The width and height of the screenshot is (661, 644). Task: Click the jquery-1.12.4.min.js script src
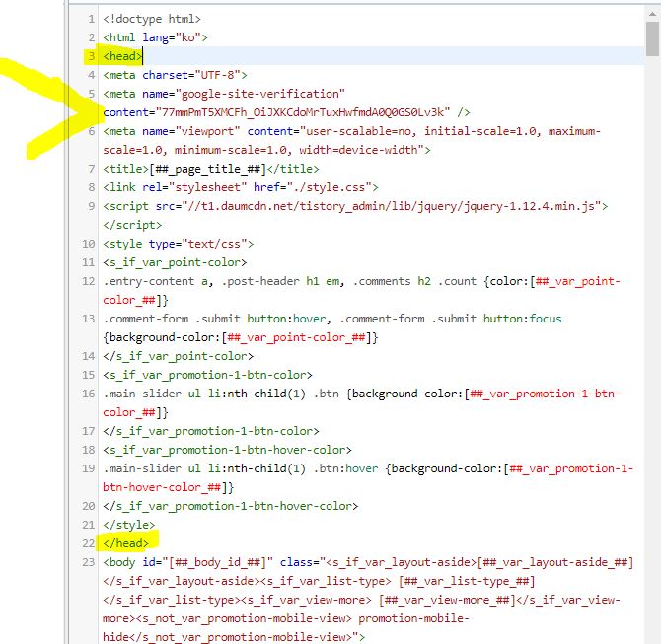(355, 206)
